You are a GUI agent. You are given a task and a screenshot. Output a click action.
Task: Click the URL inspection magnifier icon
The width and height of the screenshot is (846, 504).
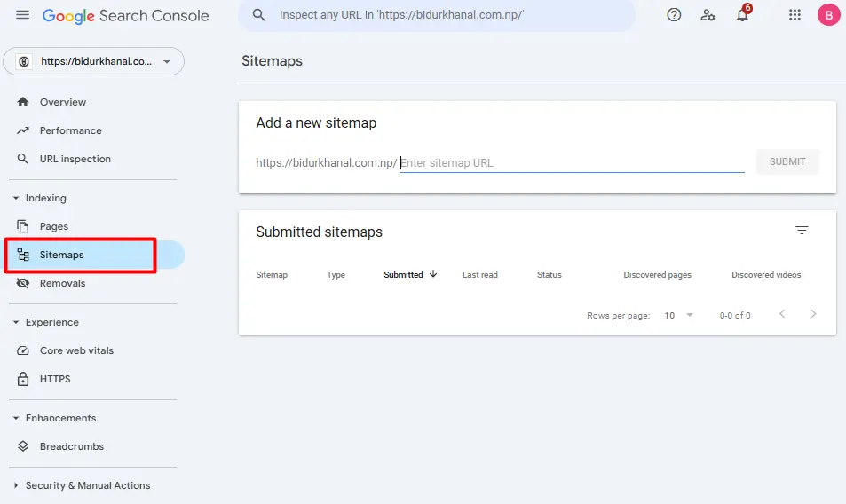coord(23,159)
